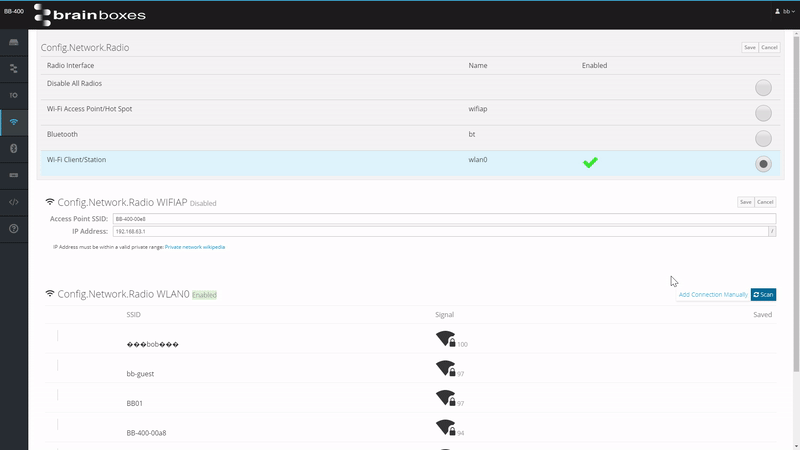Open the bb user dropdown menu

coord(785,11)
